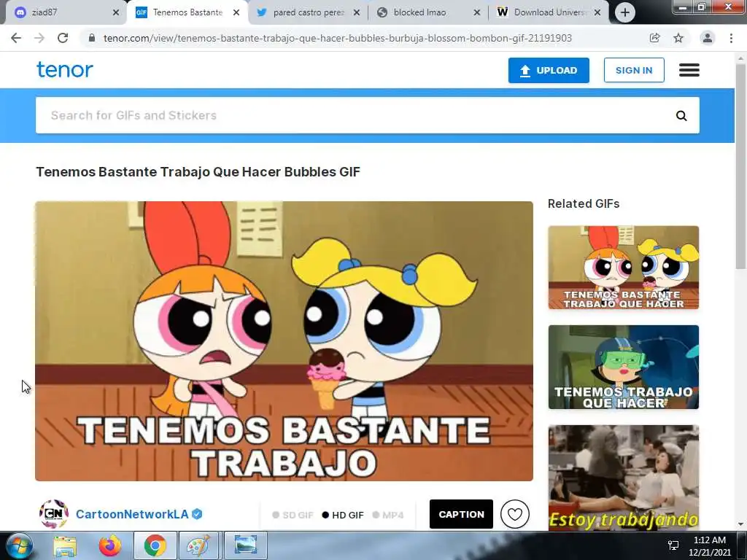Viewport: 747px width, 560px height.
Task: Open CartoonNetworkLA profile link
Action: pyautogui.click(x=133, y=514)
